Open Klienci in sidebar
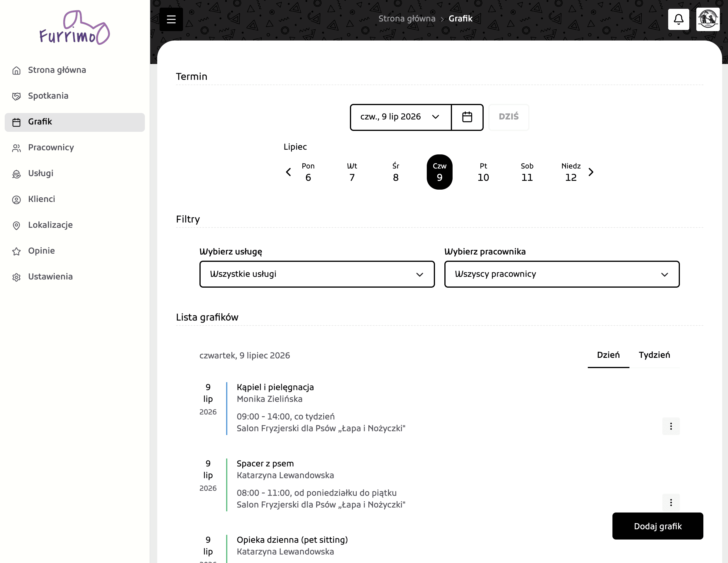 [75, 199]
